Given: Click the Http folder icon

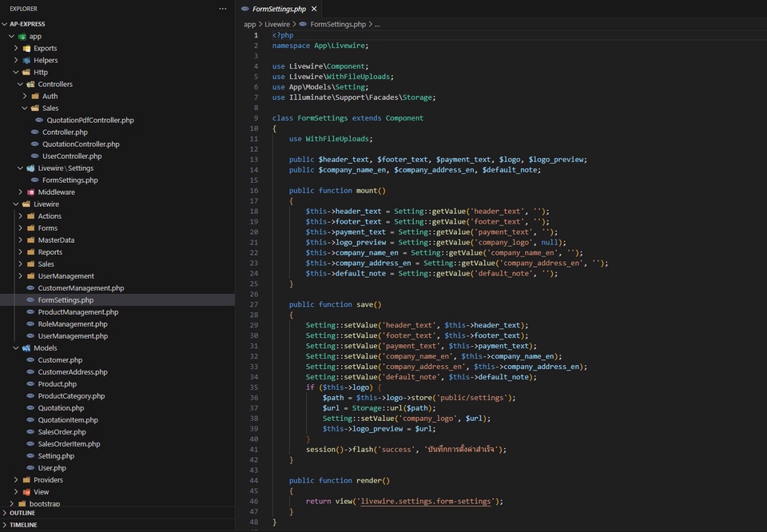Looking at the screenshot, I should [x=26, y=72].
